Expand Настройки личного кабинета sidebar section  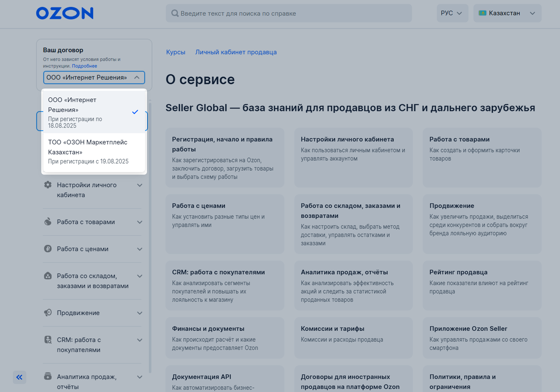[x=140, y=185]
